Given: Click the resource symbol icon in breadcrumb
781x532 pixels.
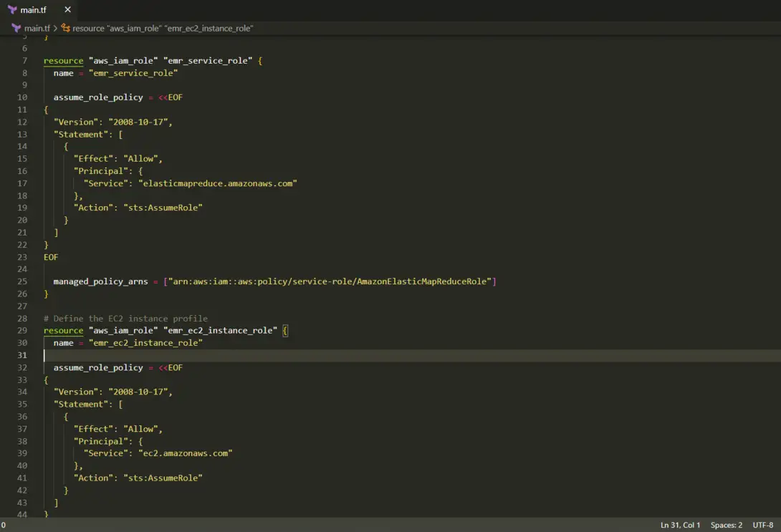Looking at the screenshot, I should pos(66,29).
